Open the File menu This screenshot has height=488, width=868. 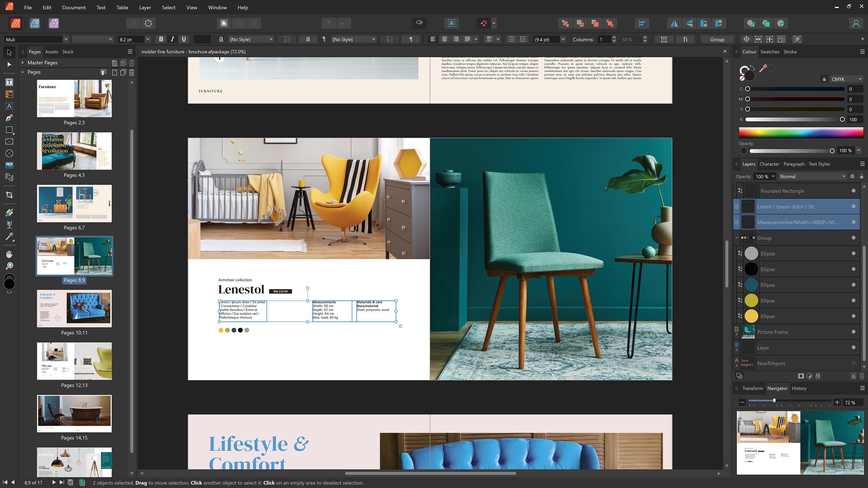coord(28,7)
